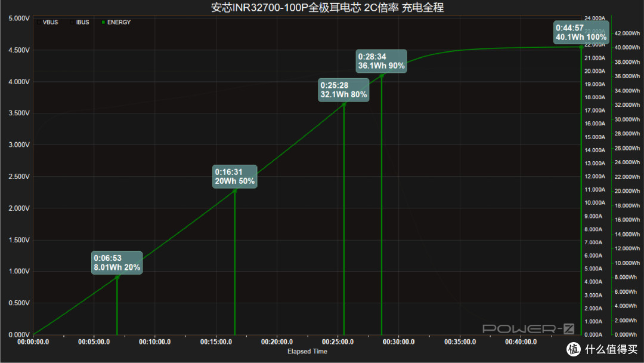Click the 0.500V voltage axis label

(19, 303)
